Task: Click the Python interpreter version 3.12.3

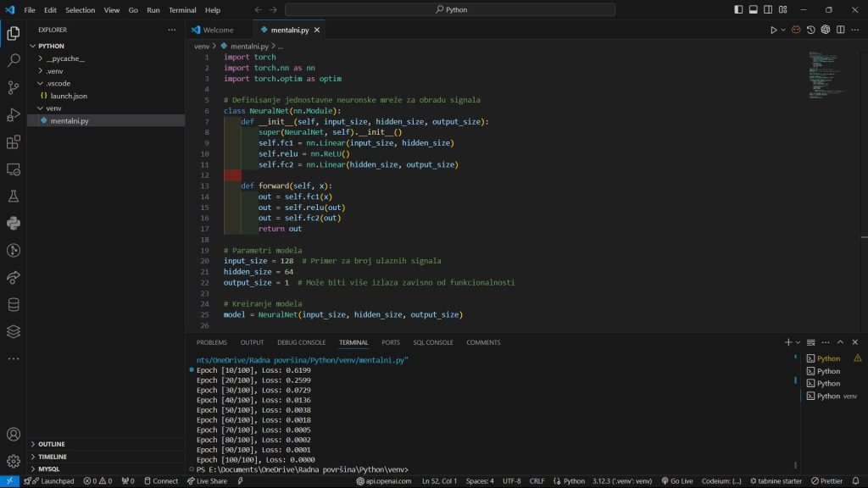Action: pyautogui.click(x=621, y=480)
